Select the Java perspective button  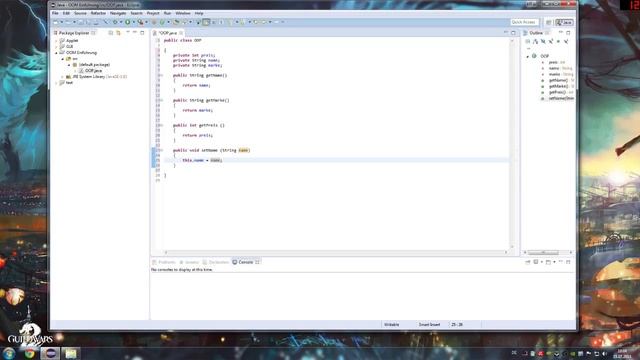(x=564, y=22)
